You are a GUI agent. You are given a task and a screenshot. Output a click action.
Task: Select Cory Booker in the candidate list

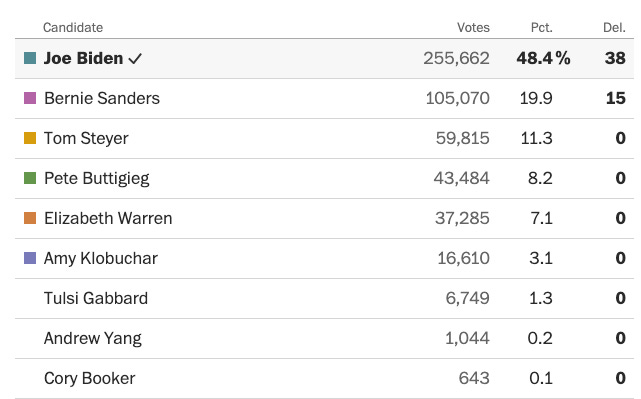coord(90,378)
